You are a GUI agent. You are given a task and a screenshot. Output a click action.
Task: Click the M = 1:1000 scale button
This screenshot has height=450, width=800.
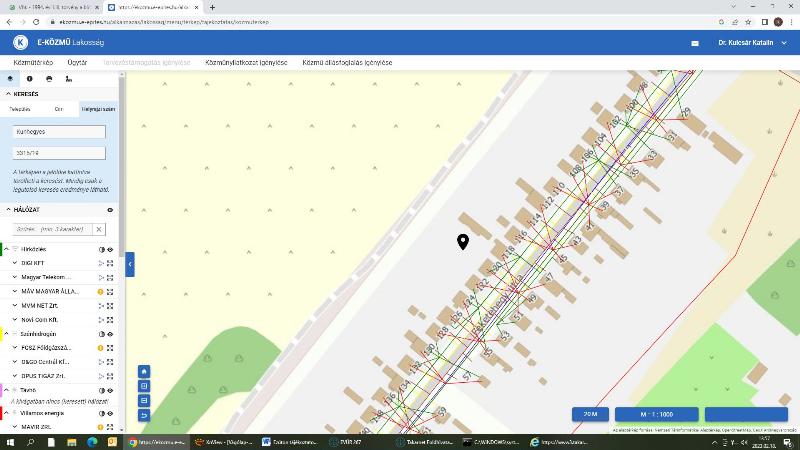[656, 414]
